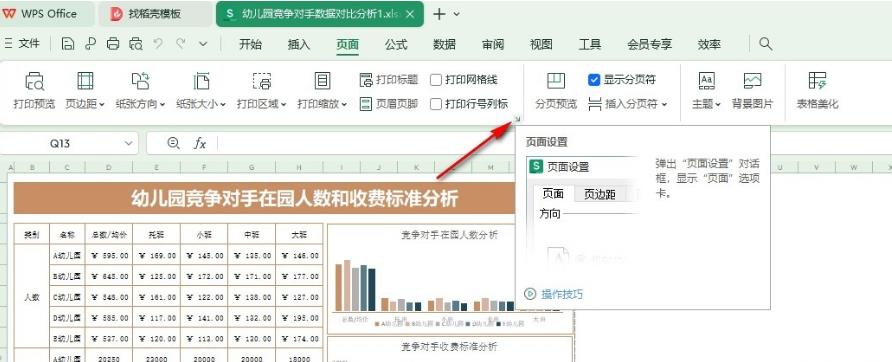This screenshot has width=892, height=362.
Task: Click the Theme (主题) icon
Action: (707, 81)
